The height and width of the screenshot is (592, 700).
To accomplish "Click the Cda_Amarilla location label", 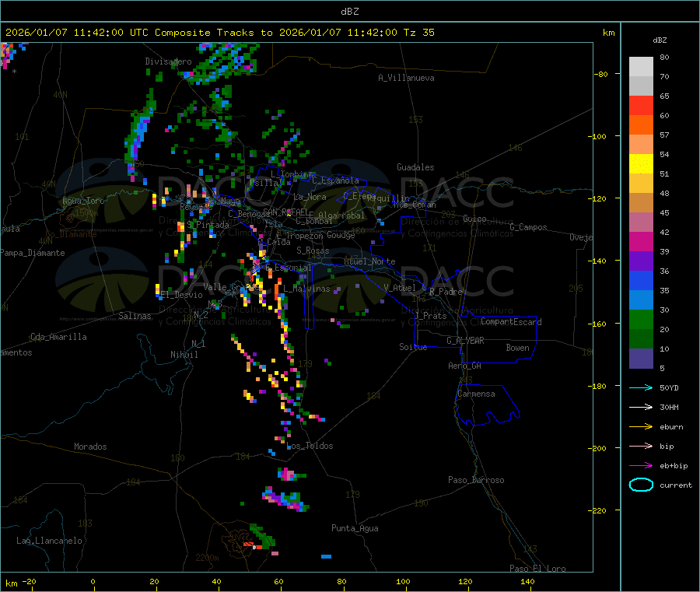I will point(58,337).
